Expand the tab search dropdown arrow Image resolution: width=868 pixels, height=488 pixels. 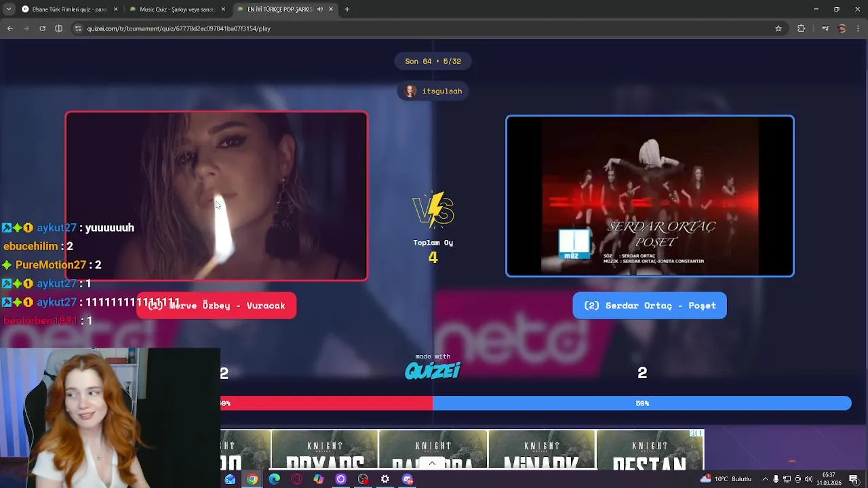(x=8, y=9)
